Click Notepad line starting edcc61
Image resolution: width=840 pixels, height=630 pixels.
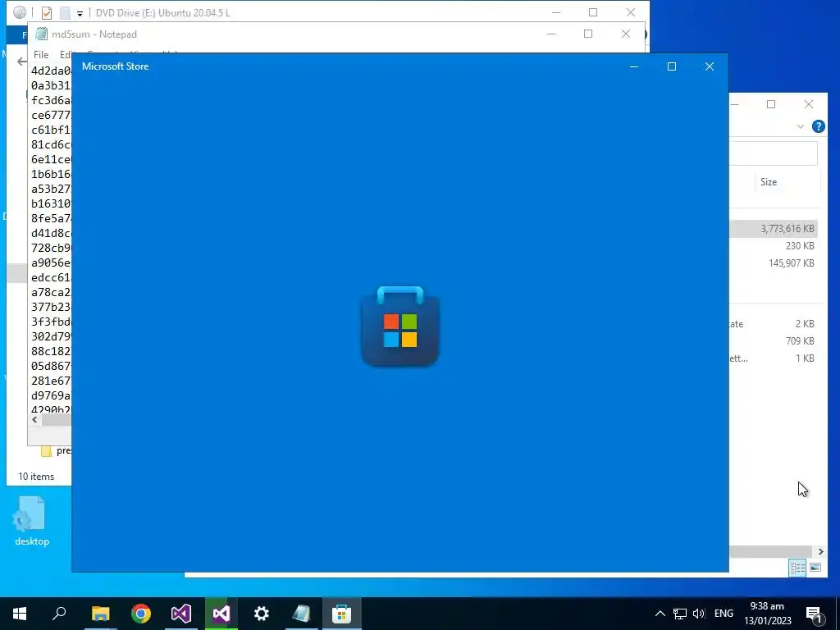coord(51,277)
